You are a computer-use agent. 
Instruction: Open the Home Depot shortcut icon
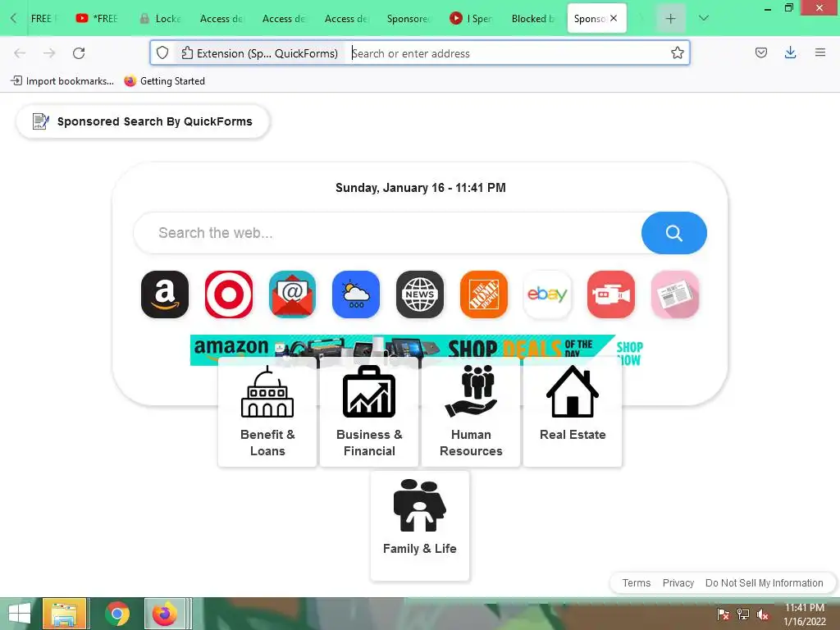pyautogui.click(x=484, y=294)
